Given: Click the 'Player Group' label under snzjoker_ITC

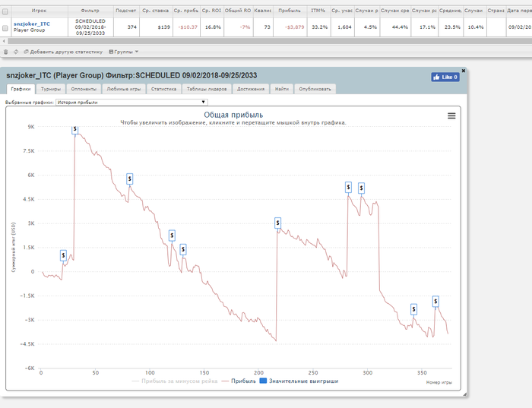Looking at the screenshot, I should 29,30.
